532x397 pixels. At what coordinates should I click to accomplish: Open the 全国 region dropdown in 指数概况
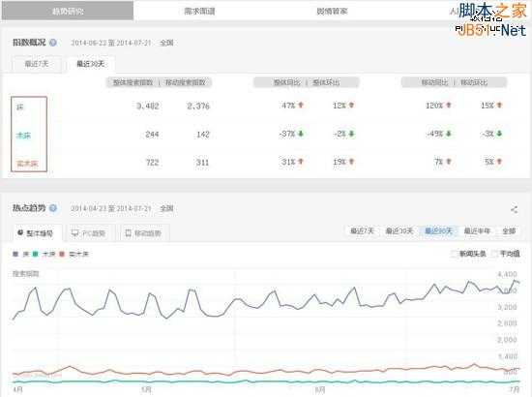[166, 43]
